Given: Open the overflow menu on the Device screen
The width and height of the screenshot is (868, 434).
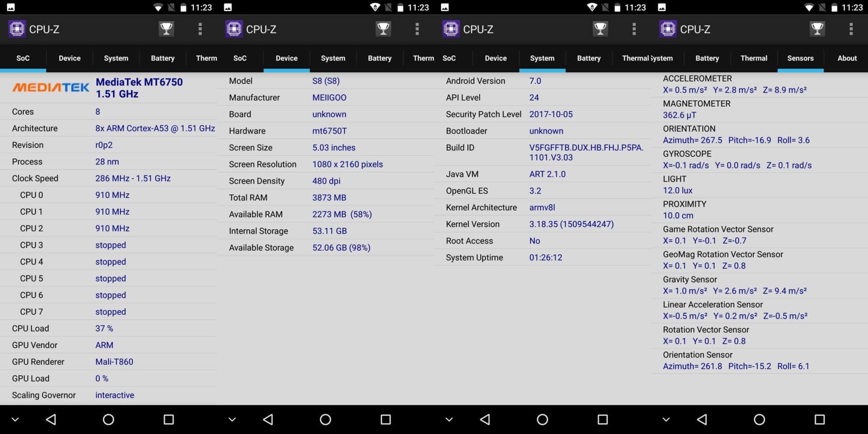Looking at the screenshot, I should point(417,29).
